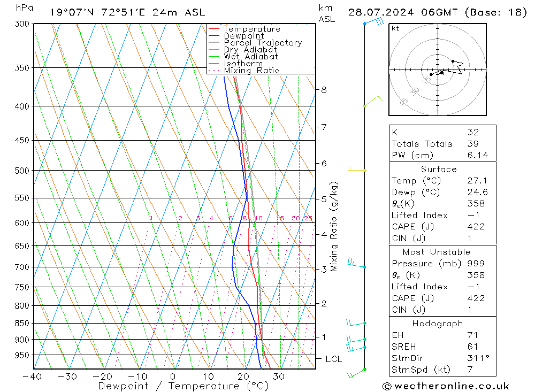Click the Surface section Dewp value 24.6
Image resolution: width=535 pixels, height=392 pixels.
(477, 192)
